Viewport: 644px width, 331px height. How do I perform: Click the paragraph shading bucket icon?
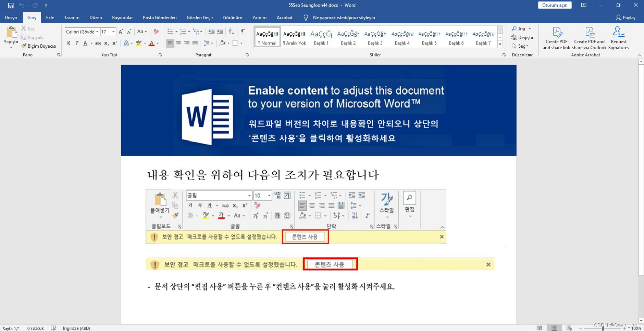click(x=222, y=43)
